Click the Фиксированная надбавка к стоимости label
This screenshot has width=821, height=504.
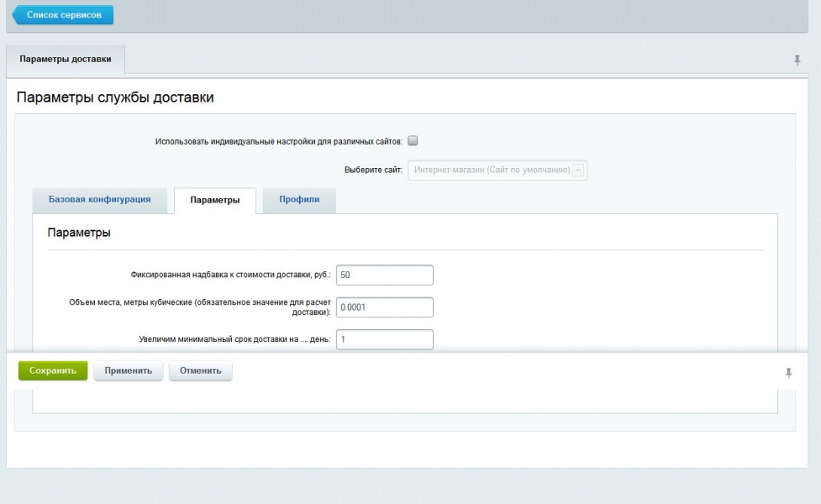(231, 275)
